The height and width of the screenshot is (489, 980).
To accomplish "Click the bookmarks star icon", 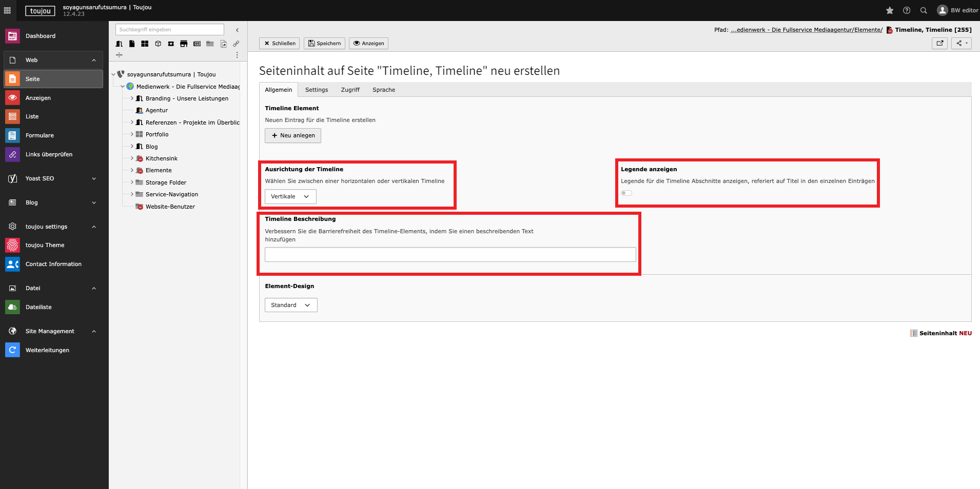I will tap(890, 10).
